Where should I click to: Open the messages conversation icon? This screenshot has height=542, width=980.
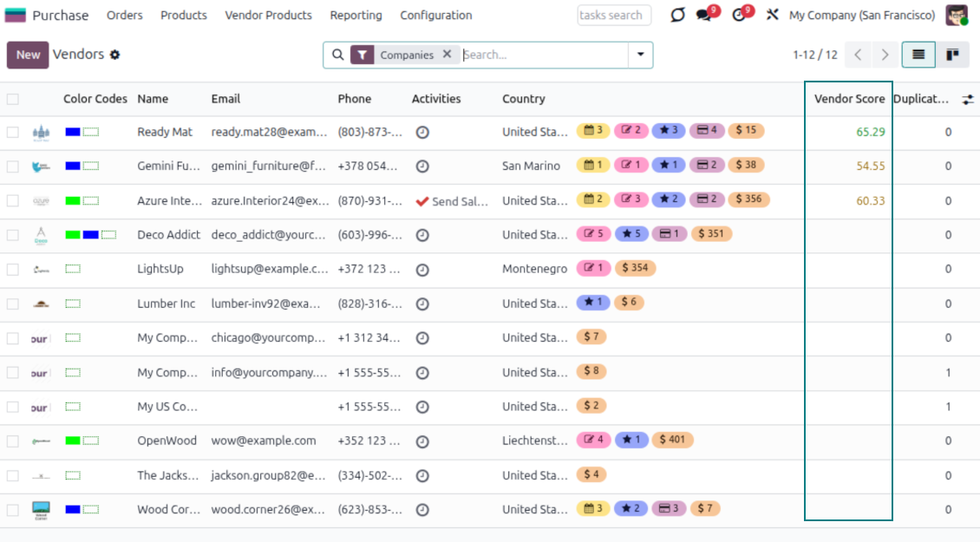pos(703,16)
